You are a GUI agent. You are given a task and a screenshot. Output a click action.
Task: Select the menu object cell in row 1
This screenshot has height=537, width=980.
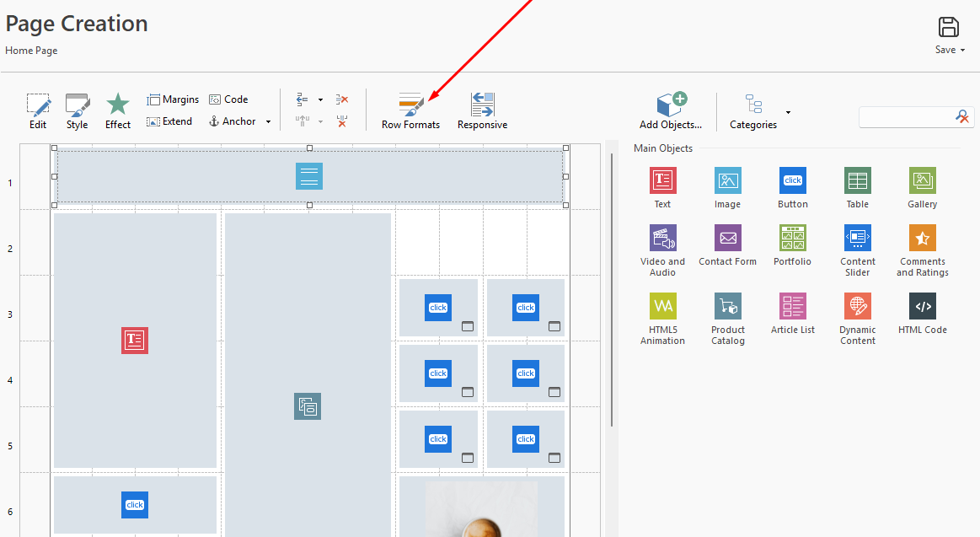(x=309, y=176)
